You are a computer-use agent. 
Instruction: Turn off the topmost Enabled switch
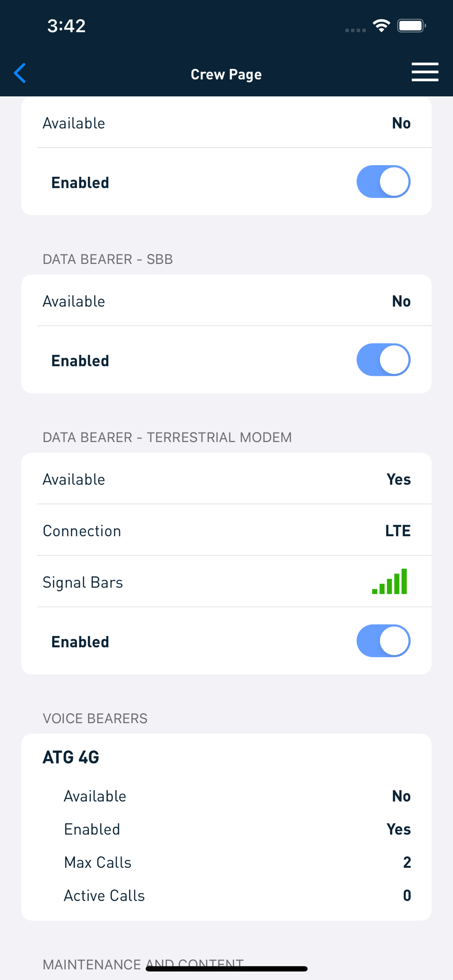383,182
